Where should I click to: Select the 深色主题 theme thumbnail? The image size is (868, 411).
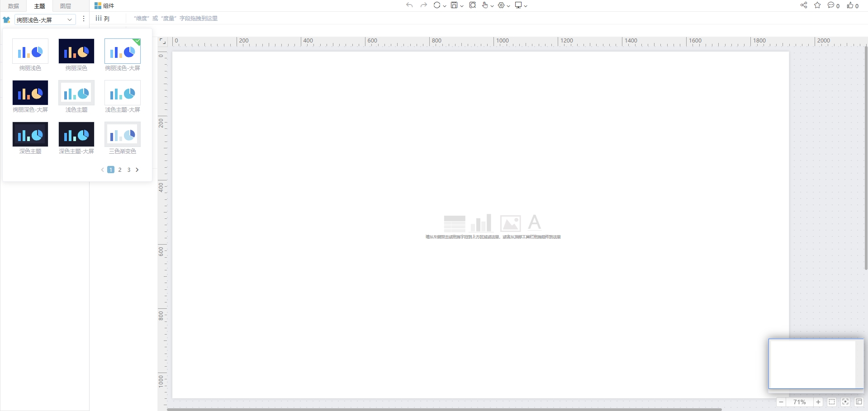tap(30, 134)
